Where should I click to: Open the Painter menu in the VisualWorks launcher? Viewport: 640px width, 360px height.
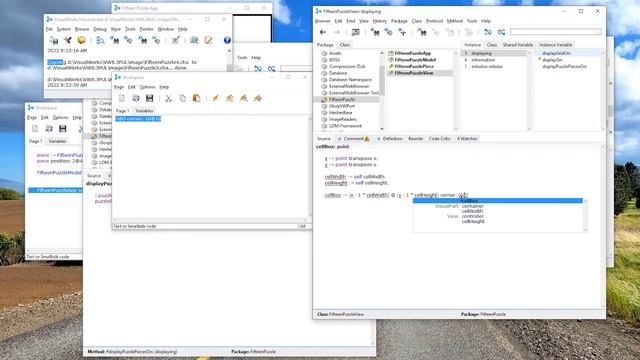[x=146, y=29]
